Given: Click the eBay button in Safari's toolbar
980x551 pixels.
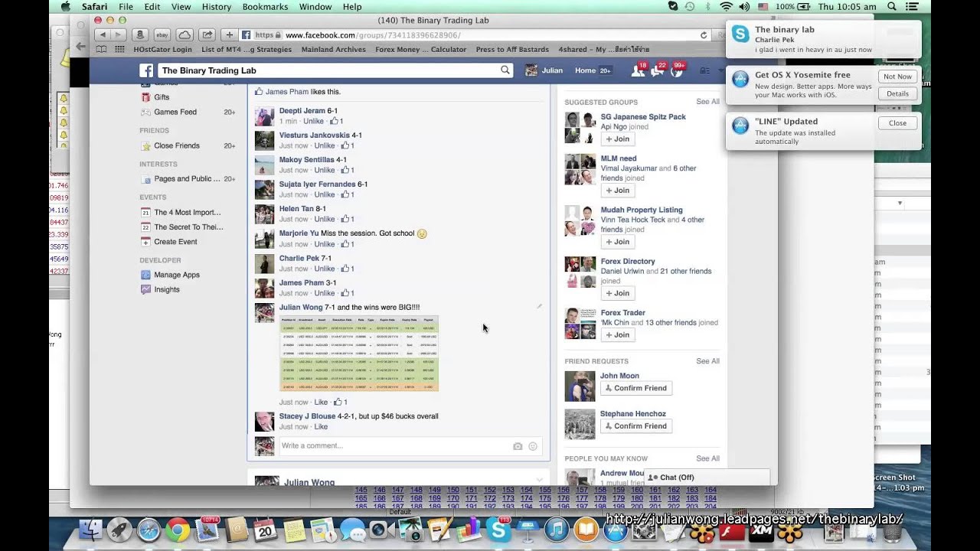Looking at the screenshot, I should point(162,35).
